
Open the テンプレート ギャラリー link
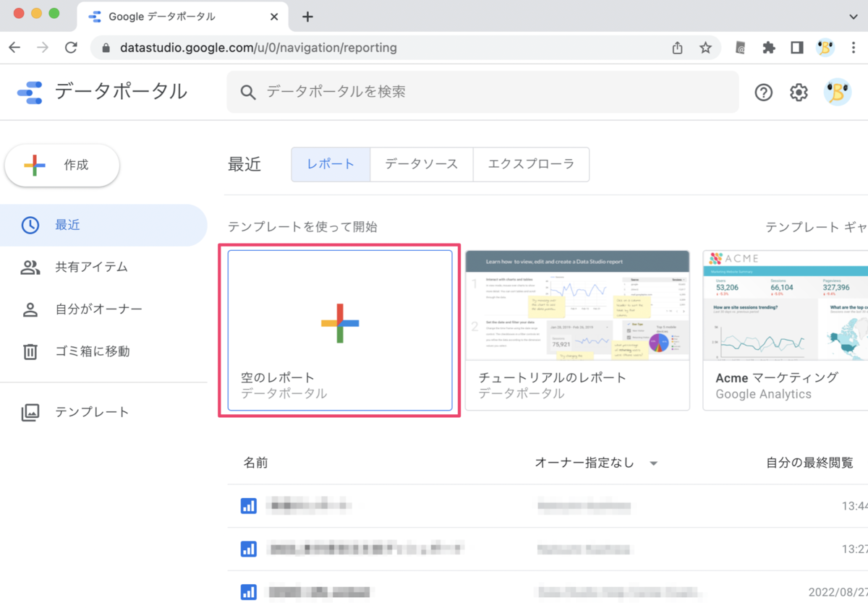[x=817, y=227]
